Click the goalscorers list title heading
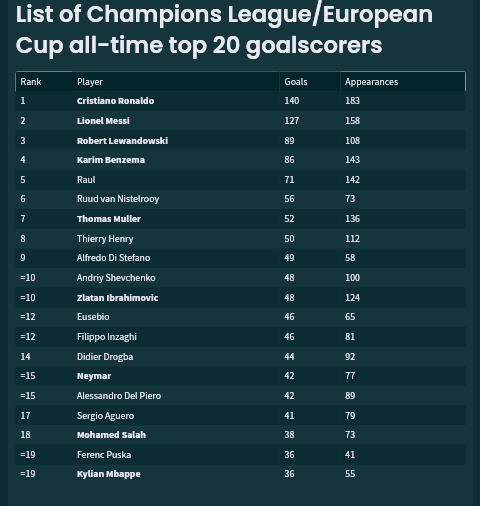 (224, 29)
